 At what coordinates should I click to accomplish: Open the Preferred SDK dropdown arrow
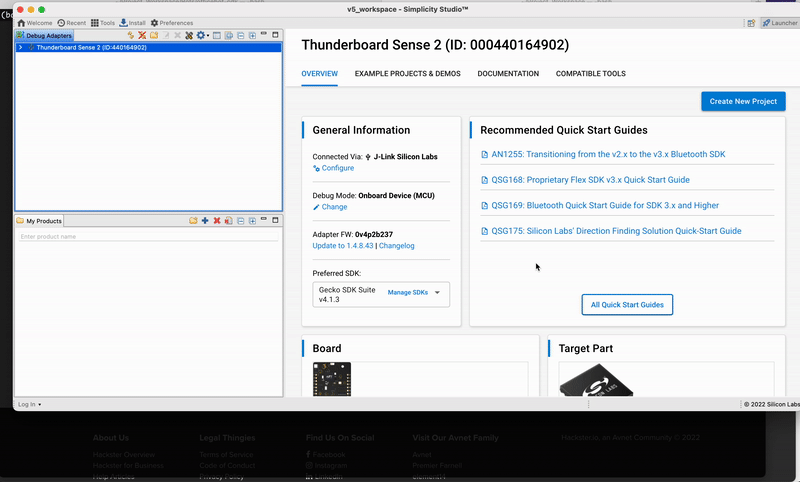[437, 293]
